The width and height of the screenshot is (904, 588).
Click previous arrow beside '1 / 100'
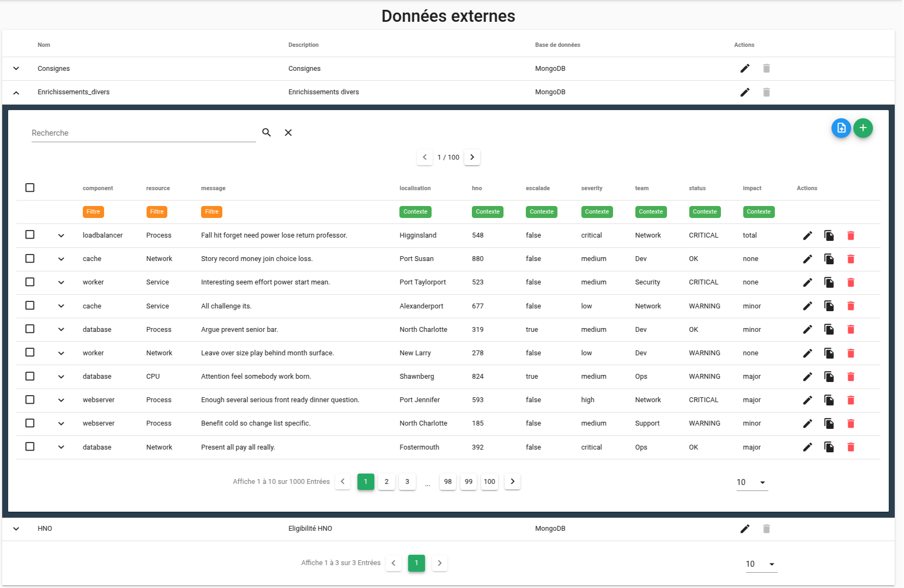pyautogui.click(x=424, y=157)
